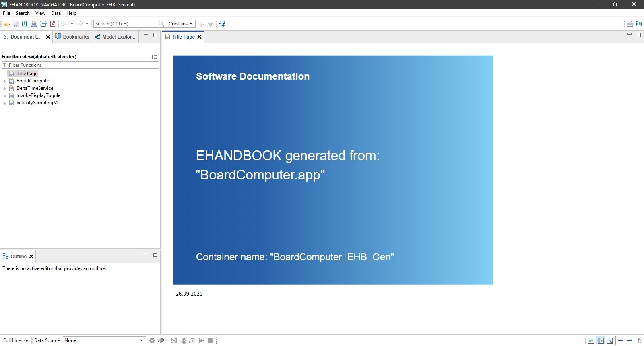Switch to the Model Explorer tab

(x=115, y=37)
